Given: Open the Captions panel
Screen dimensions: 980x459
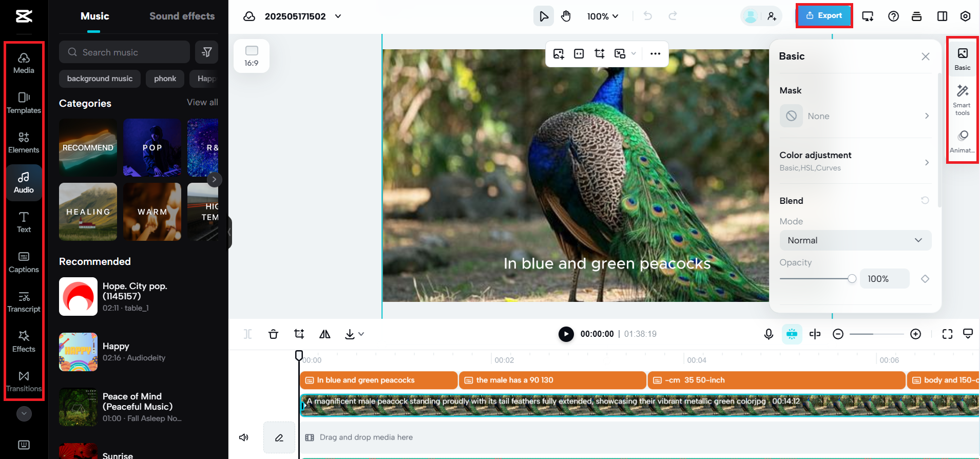Looking at the screenshot, I should [24, 262].
